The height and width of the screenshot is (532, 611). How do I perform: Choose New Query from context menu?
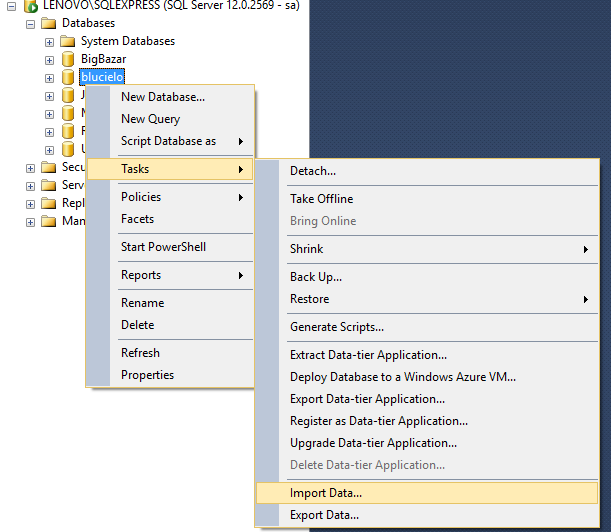click(170, 119)
